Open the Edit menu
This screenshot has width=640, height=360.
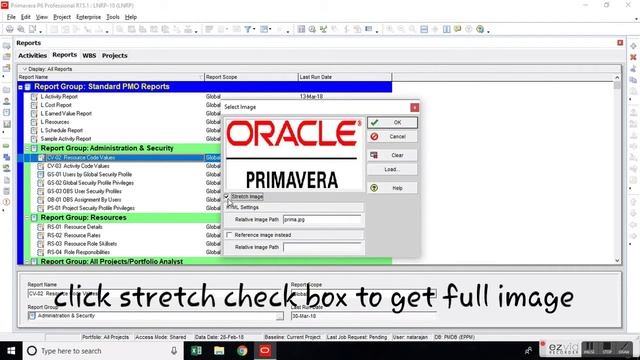(x=26, y=17)
